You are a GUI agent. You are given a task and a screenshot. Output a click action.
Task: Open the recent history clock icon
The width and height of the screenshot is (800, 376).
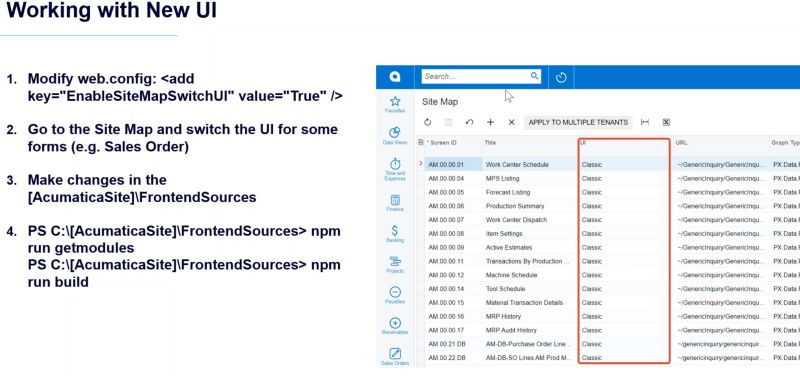point(561,78)
